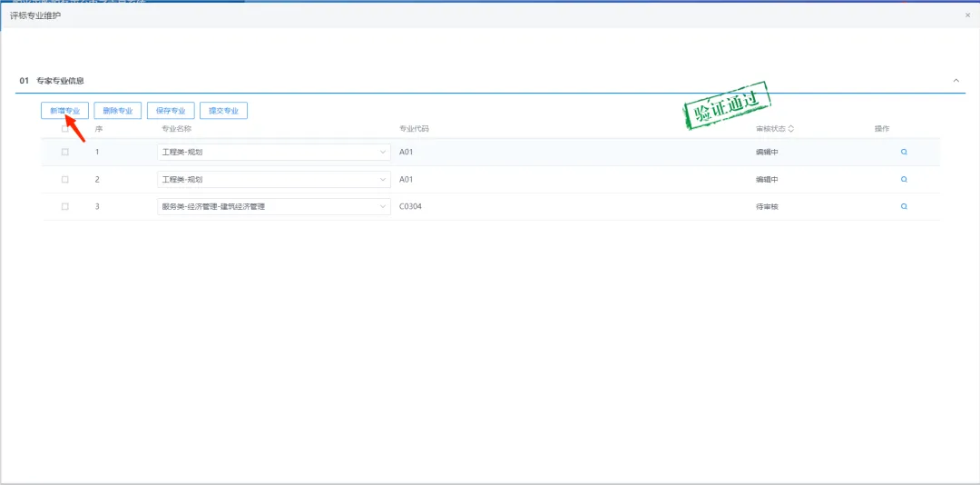View row 3 with the magnifier icon

coord(904,207)
